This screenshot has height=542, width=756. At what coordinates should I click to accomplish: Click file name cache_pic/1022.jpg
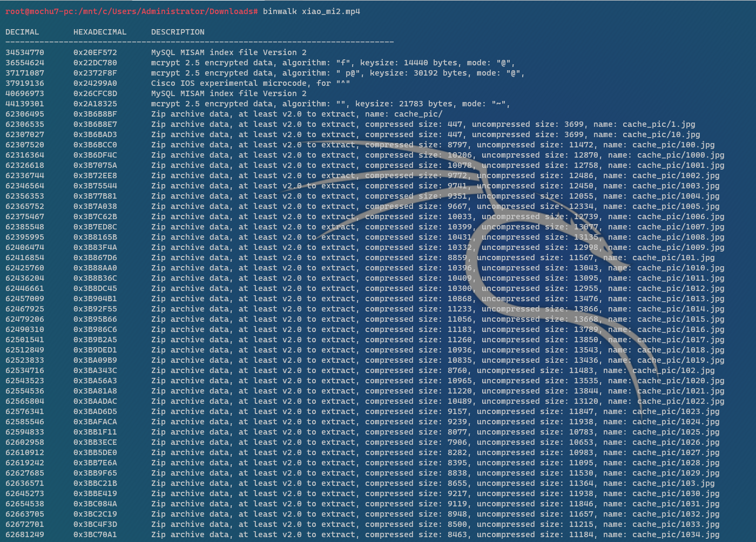click(x=681, y=401)
